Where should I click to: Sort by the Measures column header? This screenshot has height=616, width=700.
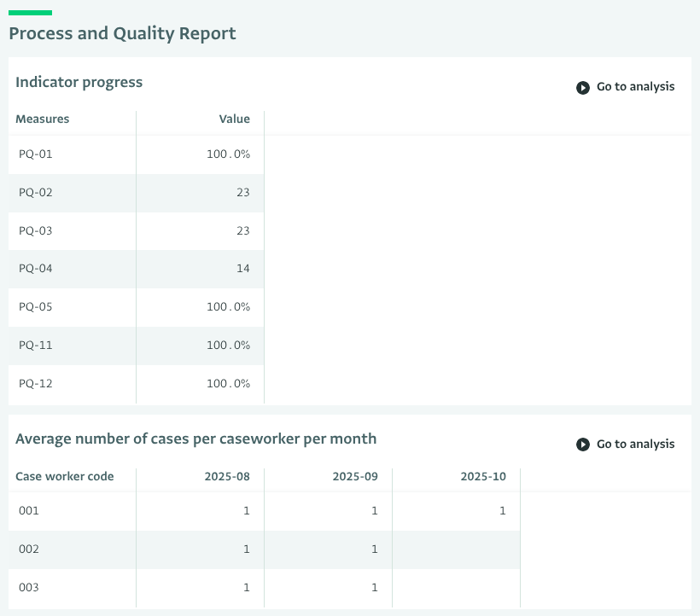point(43,119)
